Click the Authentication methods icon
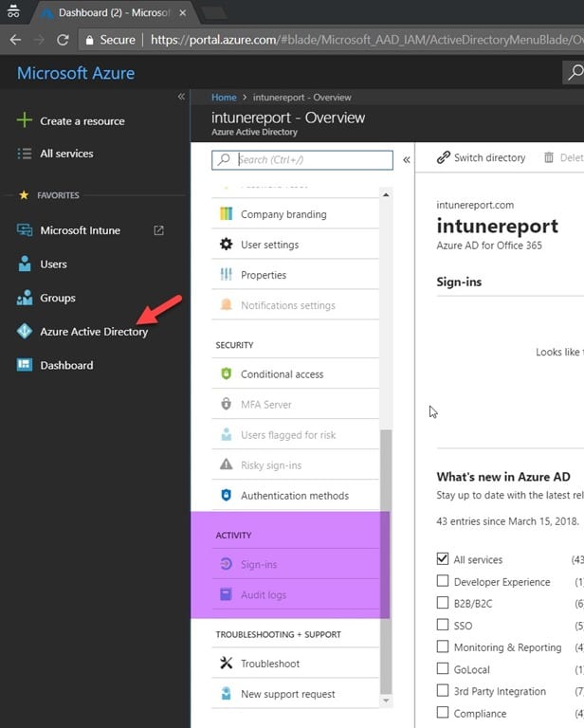The height and width of the screenshot is (728, 584). point(226,496)
